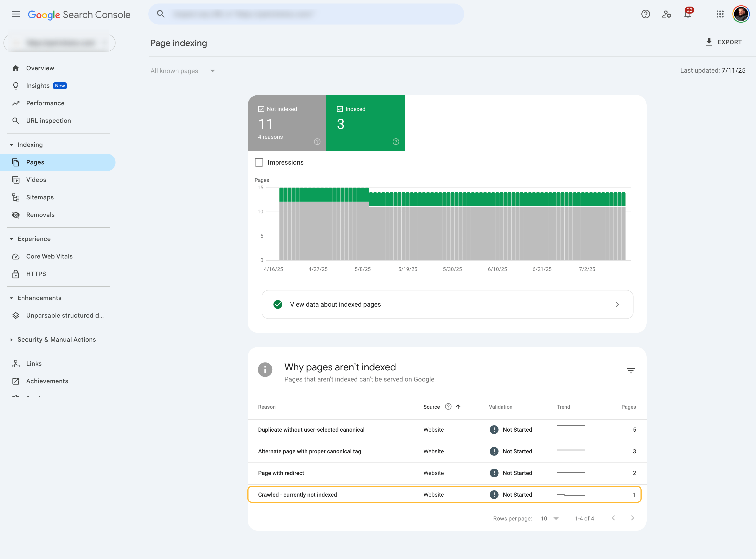The width and height of the screenshot is (756, 559).
Task: Click the help question mark icon
Action: coord(646,14)
